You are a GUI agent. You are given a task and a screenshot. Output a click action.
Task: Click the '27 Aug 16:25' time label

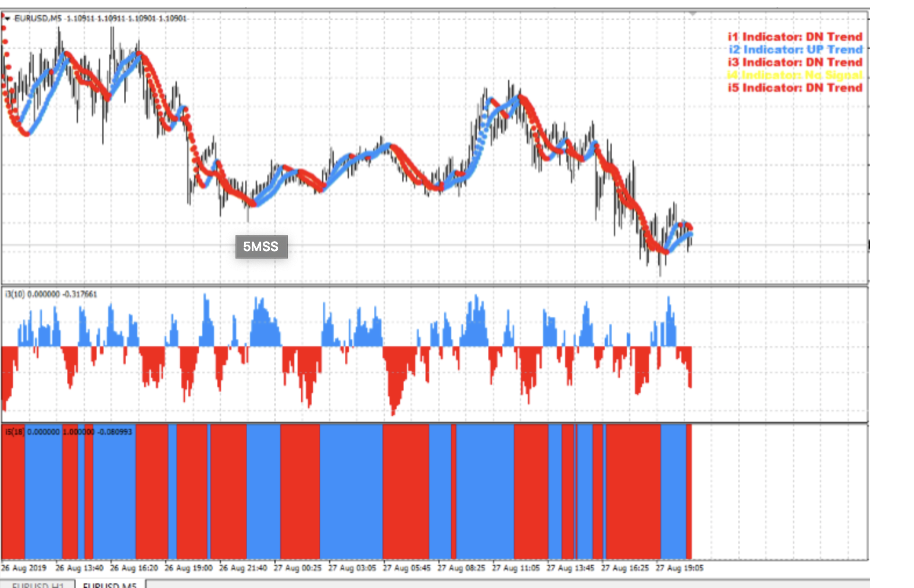click(x=625, y=568)
